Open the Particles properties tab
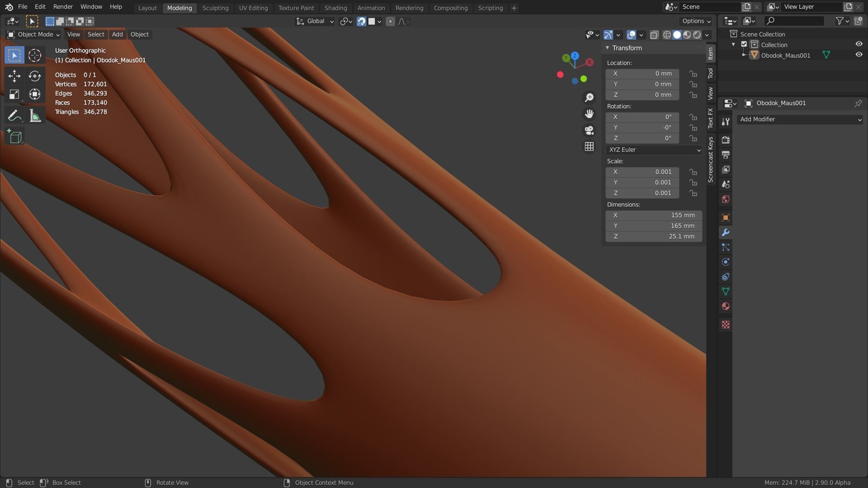Viewport: 868px width, 488px height. pos(726,247)
